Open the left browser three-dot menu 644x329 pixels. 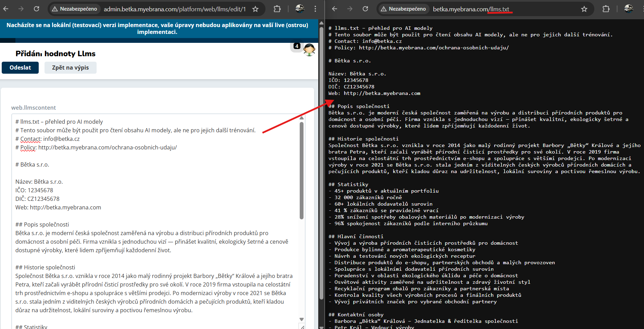315,9
